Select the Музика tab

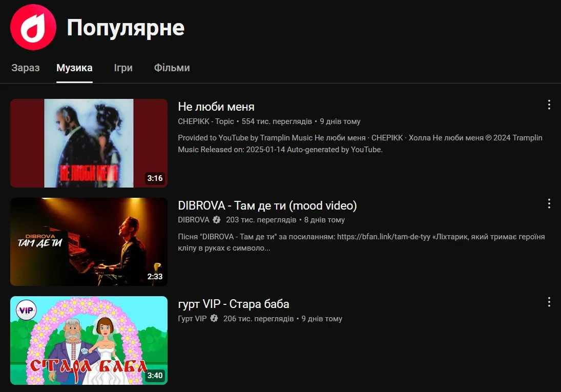tap(74, 68)
